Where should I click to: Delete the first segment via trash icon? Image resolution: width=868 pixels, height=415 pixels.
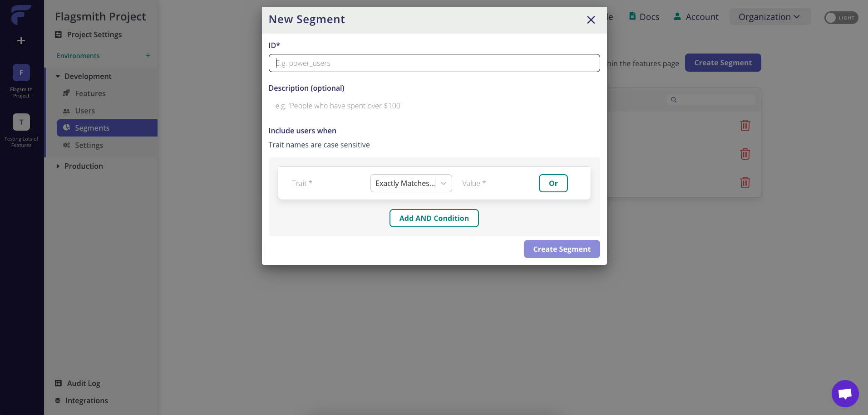point(745,125)
